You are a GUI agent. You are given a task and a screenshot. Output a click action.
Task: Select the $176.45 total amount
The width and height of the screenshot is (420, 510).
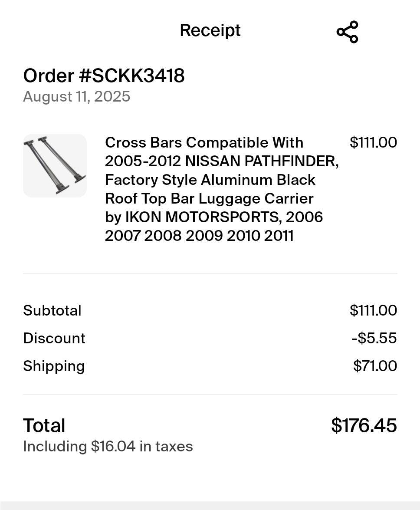point(364,425)
